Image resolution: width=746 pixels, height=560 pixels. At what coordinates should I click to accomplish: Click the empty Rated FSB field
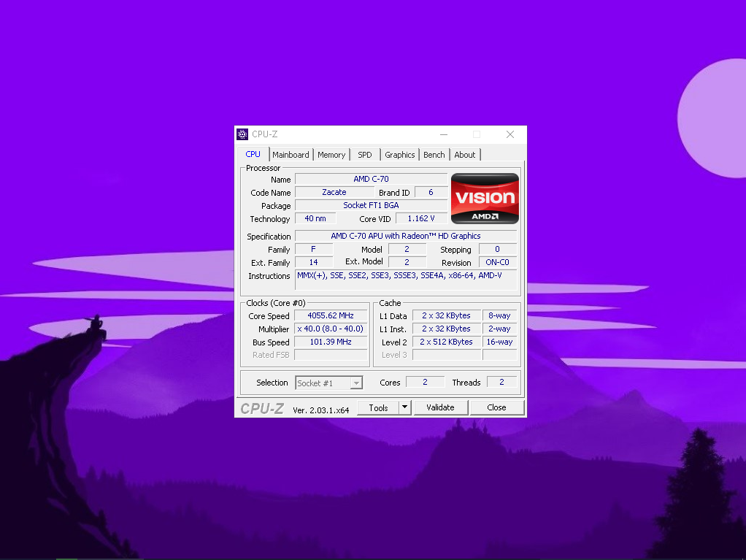331,355
